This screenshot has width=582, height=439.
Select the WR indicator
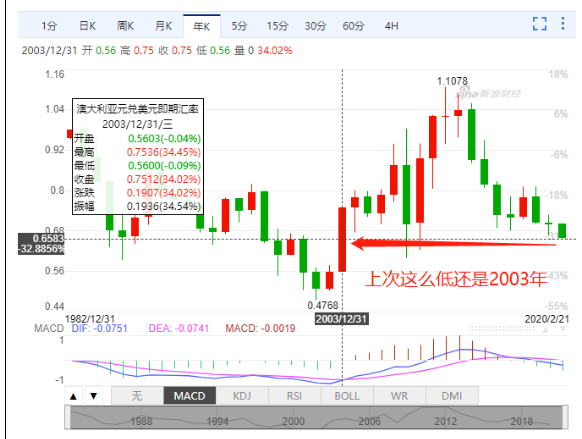(x=399, y=396)
